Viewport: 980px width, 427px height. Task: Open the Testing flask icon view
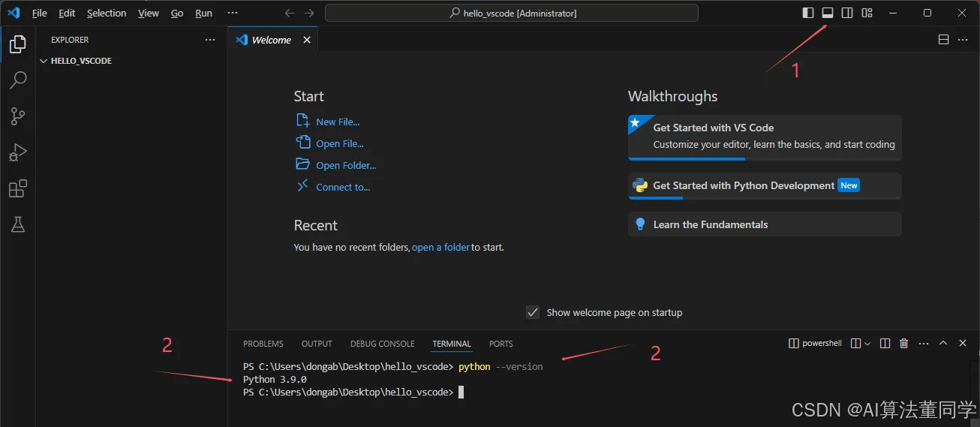tap(18, 224)
